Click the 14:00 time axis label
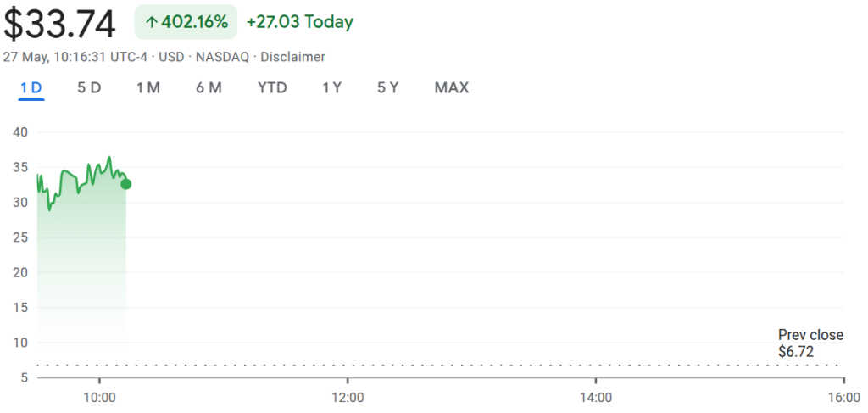868x413 pixels. click(596, 397)
